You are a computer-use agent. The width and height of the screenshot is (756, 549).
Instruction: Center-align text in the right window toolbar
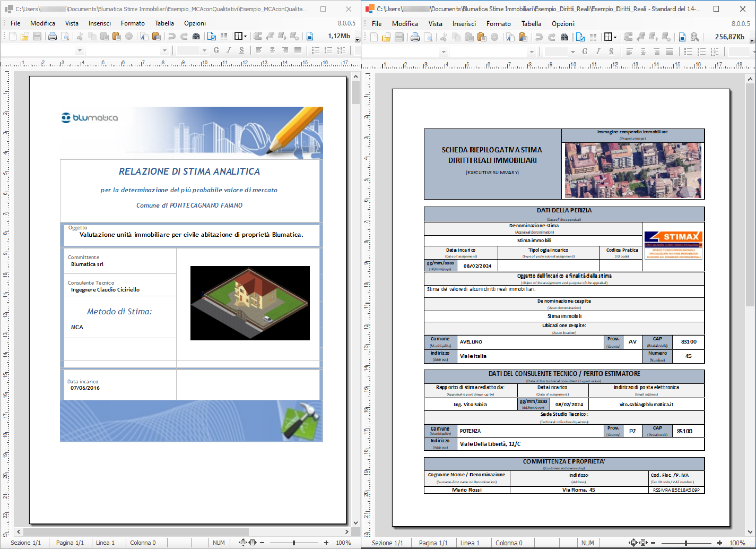click(643, 52)
